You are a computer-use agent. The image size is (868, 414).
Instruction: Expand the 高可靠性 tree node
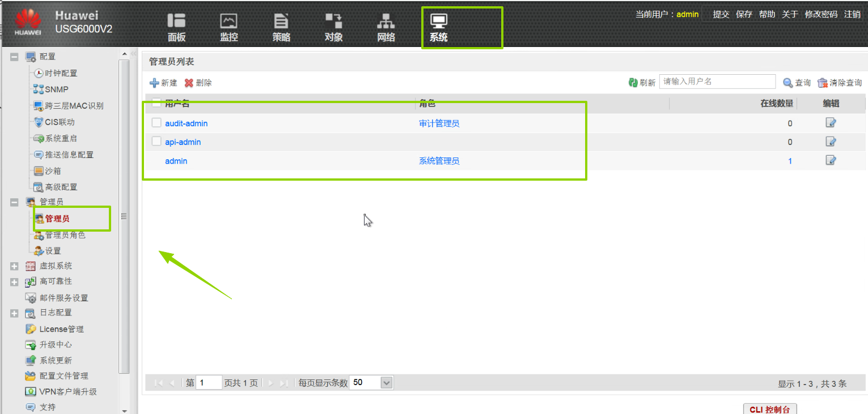point(15,282)
